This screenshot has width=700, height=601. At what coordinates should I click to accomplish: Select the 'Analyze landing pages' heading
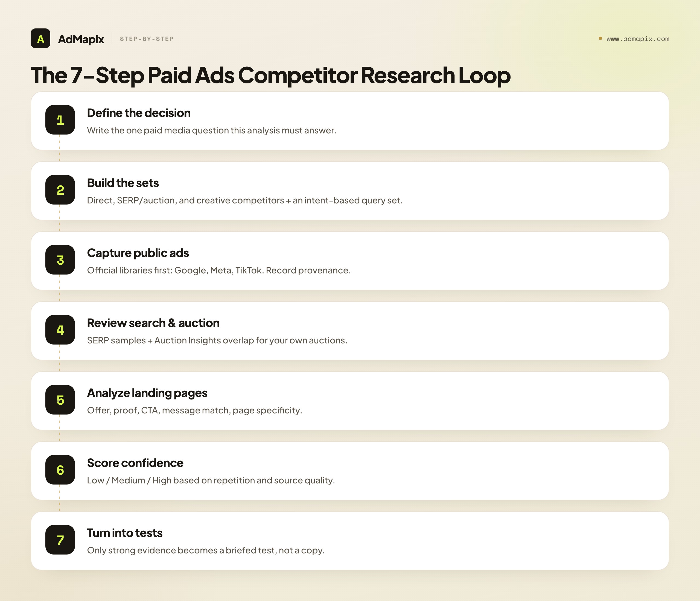[147, 393]
